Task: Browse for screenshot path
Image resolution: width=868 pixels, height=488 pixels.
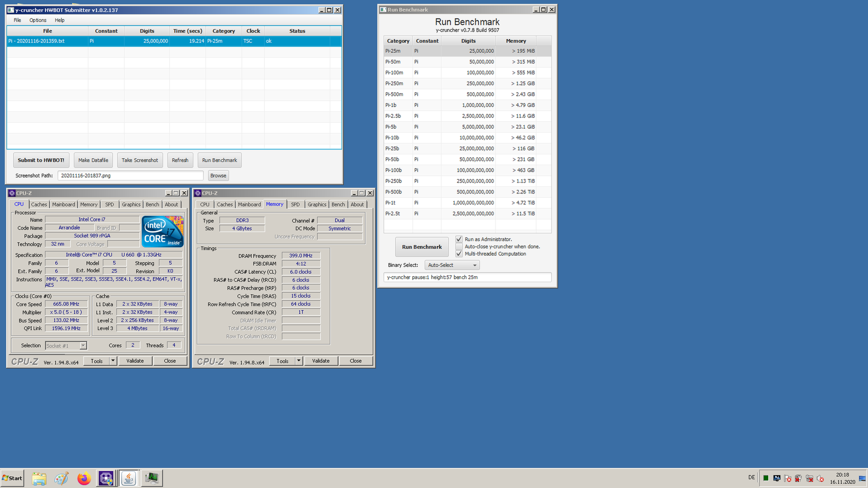Action: [218, 176]
